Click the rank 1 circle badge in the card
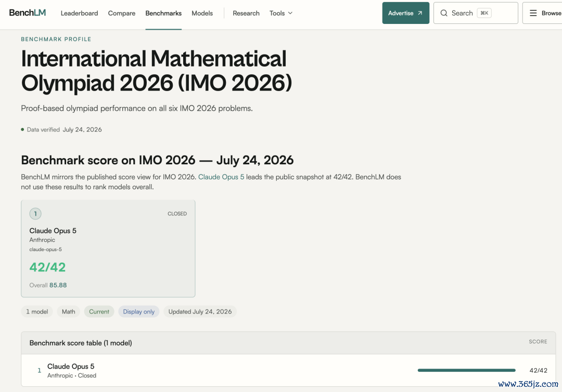 tap(35, 214)
